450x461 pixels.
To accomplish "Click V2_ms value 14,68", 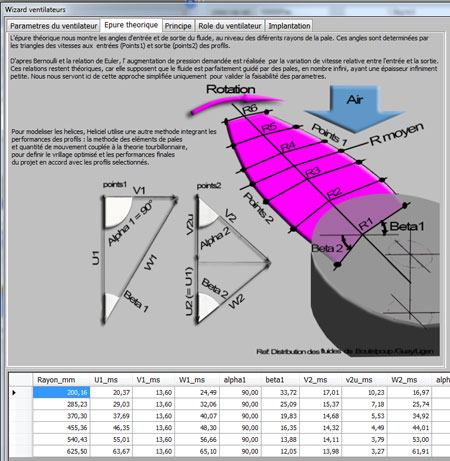I will point(320,416).
